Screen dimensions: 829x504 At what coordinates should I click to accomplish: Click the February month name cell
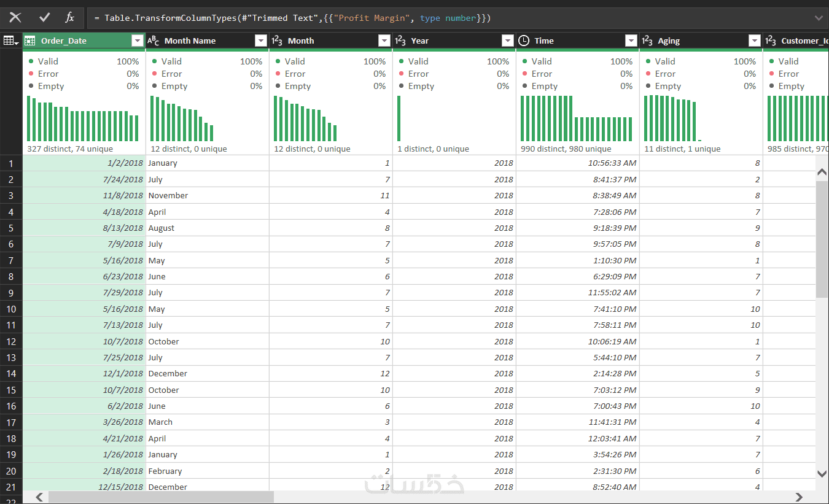pos(208,471)
